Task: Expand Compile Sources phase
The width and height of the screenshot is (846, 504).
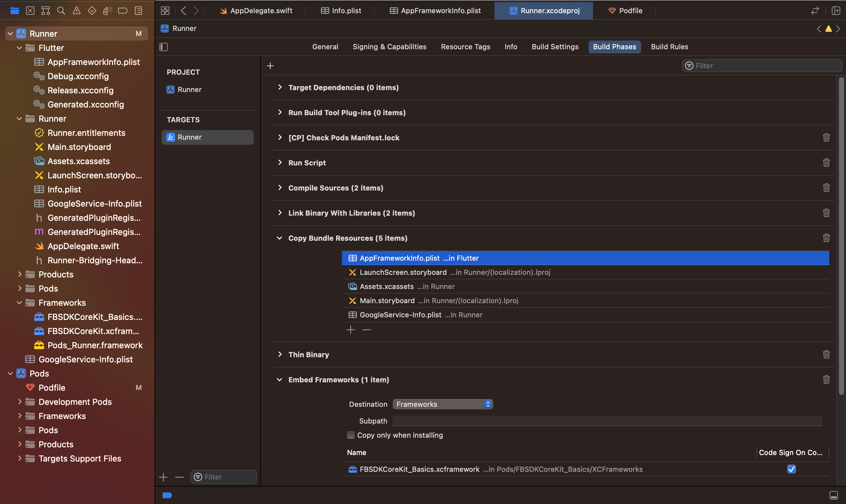Action: tap(279, 188)
